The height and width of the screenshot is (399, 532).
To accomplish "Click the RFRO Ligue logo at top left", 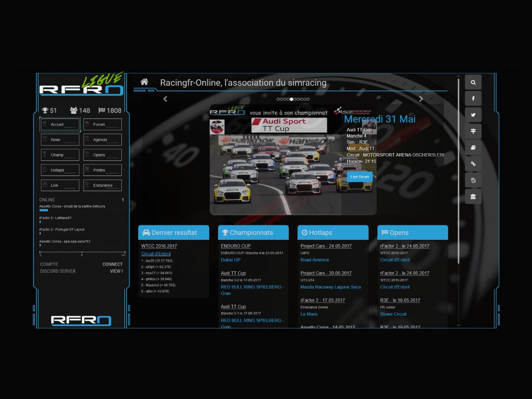I will coord(82,85).
